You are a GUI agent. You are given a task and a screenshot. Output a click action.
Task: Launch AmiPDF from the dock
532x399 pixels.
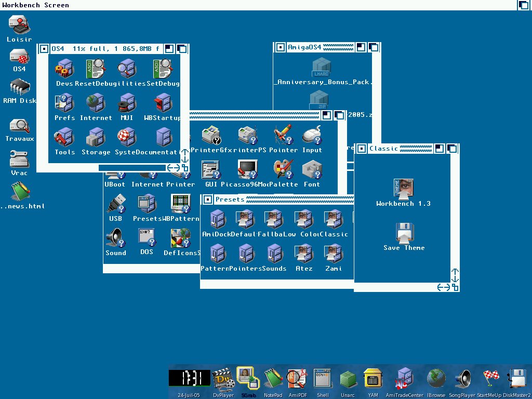[x=297, y=379]
